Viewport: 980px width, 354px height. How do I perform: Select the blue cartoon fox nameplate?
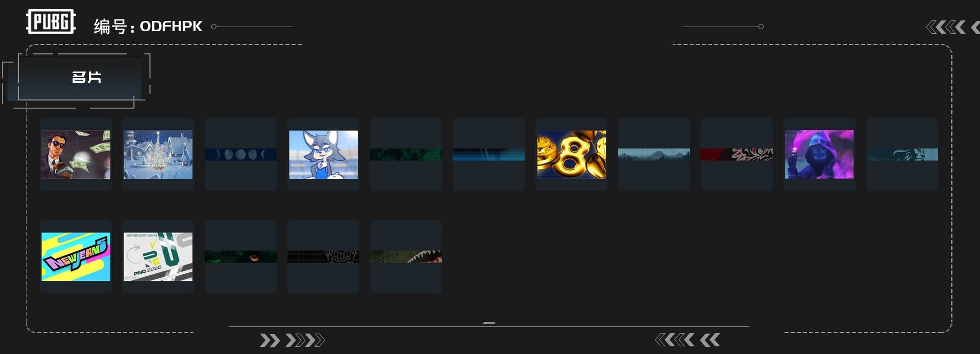pos(324,154)
